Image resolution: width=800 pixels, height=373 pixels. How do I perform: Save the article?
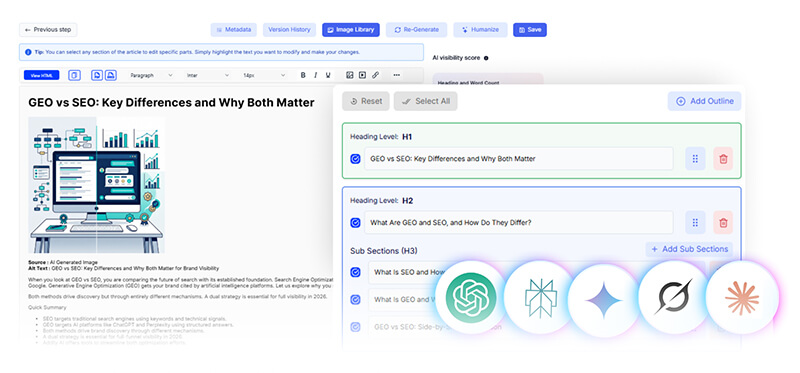pos(530,30)
